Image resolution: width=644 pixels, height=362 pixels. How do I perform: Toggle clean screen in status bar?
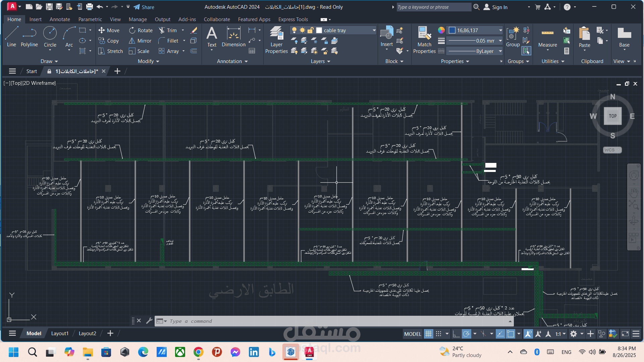point(625,334)
